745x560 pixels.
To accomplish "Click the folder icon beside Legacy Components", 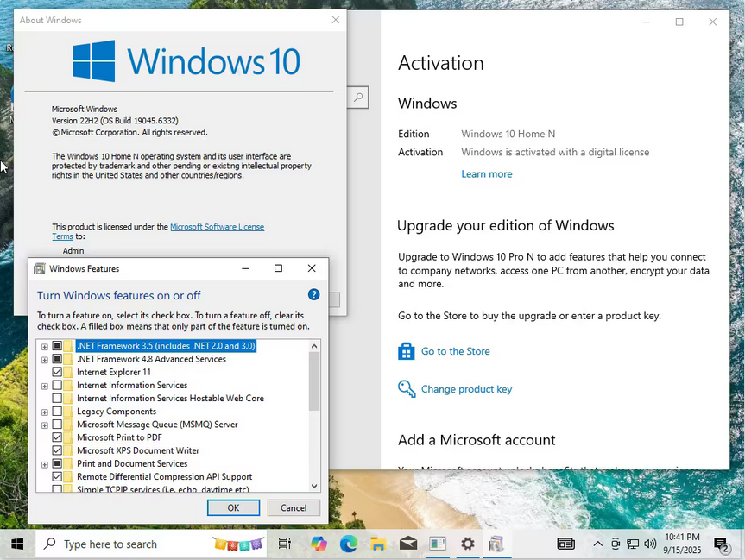I will [x=68, y=412].
